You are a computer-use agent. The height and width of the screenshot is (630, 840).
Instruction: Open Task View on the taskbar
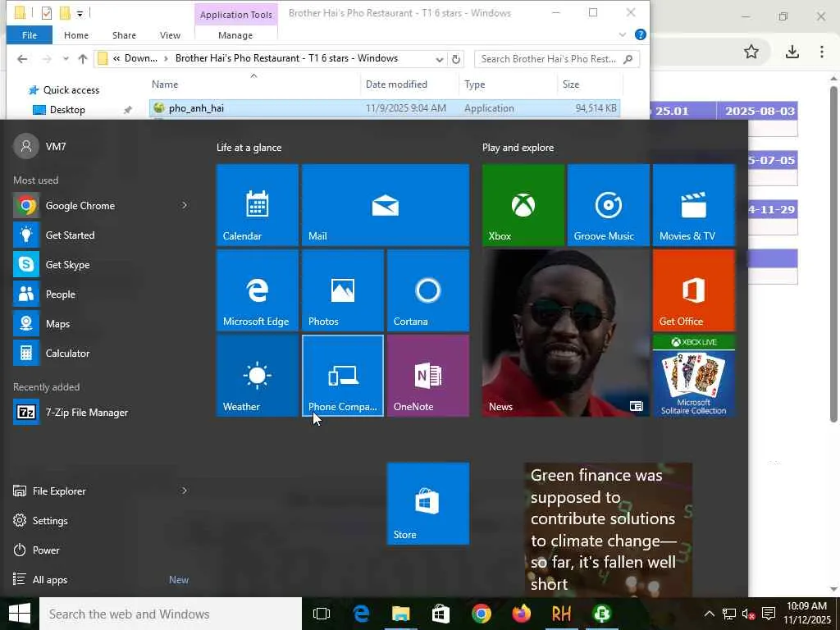pyautogui.click(x=322, y=614)
